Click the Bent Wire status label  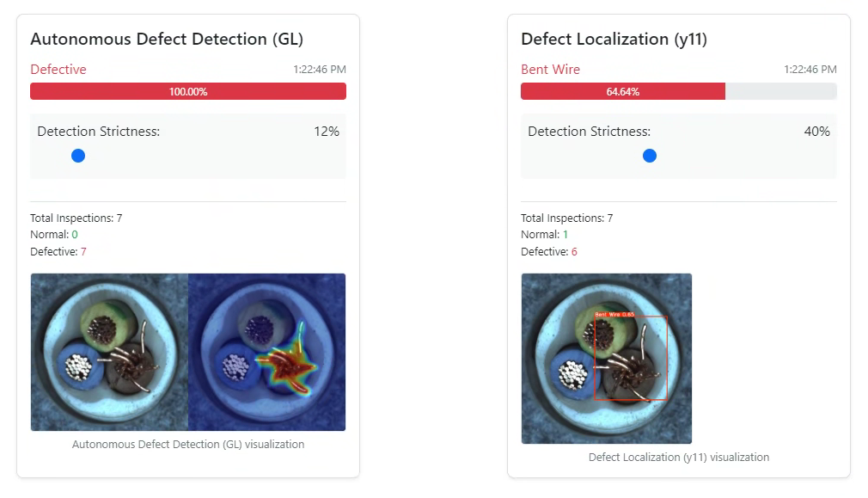click(550, 70)
